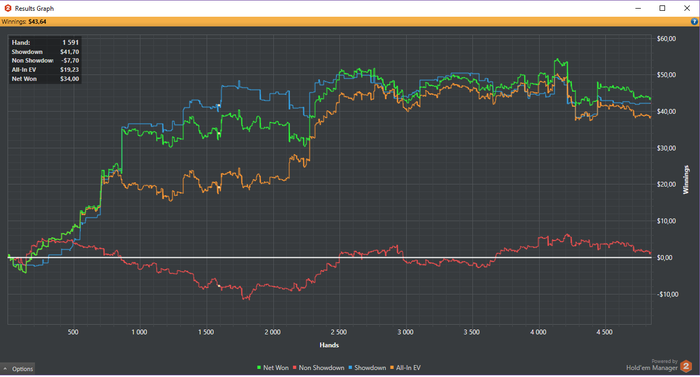The image size is (700, 377).
Task: Click the 1 500 hands axis label
Action: pyautogui.click(x=206, y=332)
